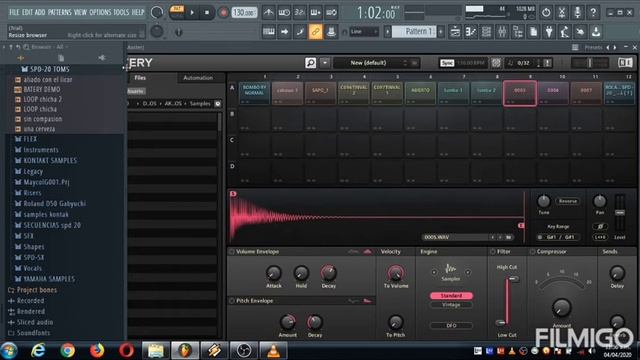Click the plugin picker plug icon
This screenshot has height=360, width=640.
[549, 31]
